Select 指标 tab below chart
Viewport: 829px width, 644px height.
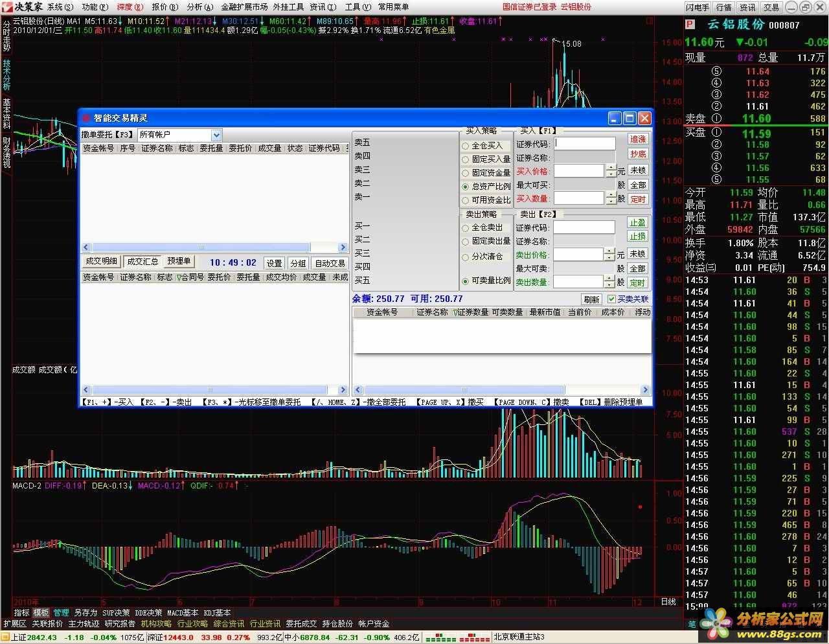(x=22, y=612)
